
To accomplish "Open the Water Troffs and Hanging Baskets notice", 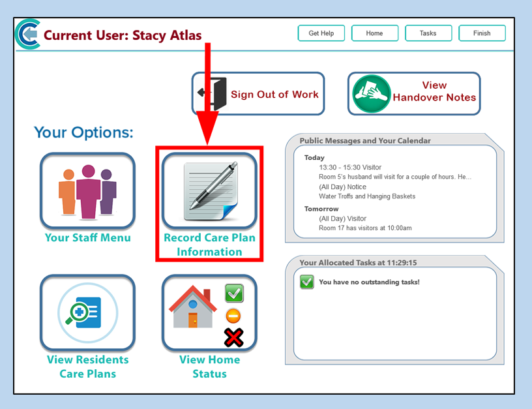I will [366, 196].
